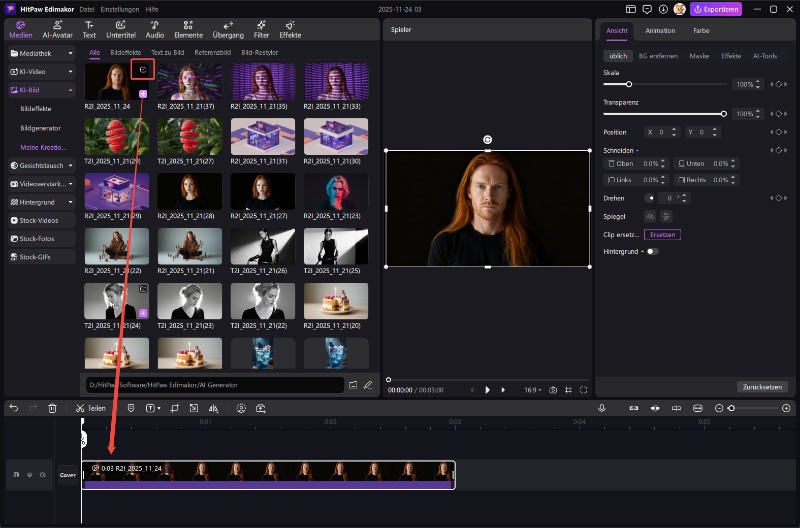This screenshot has width=800, height=528.
Task: Toggle the Skala keyframe diamond
Action: 778,84
